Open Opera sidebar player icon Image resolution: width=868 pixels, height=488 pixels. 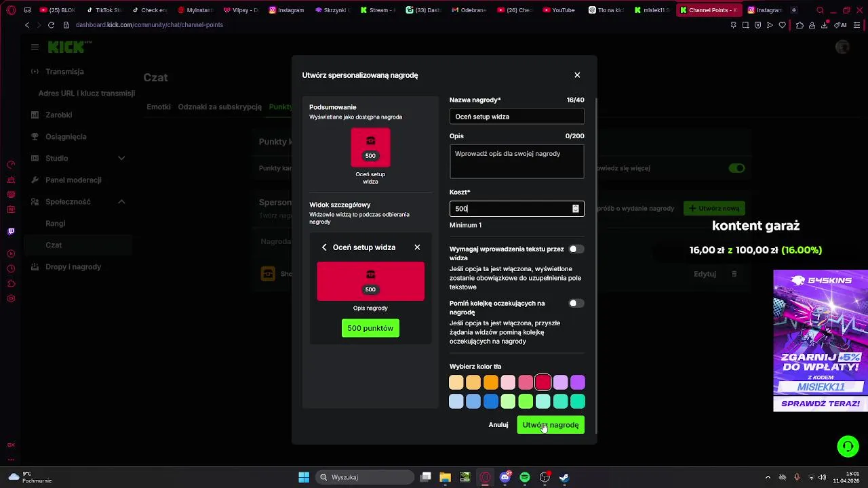point(11,253)
